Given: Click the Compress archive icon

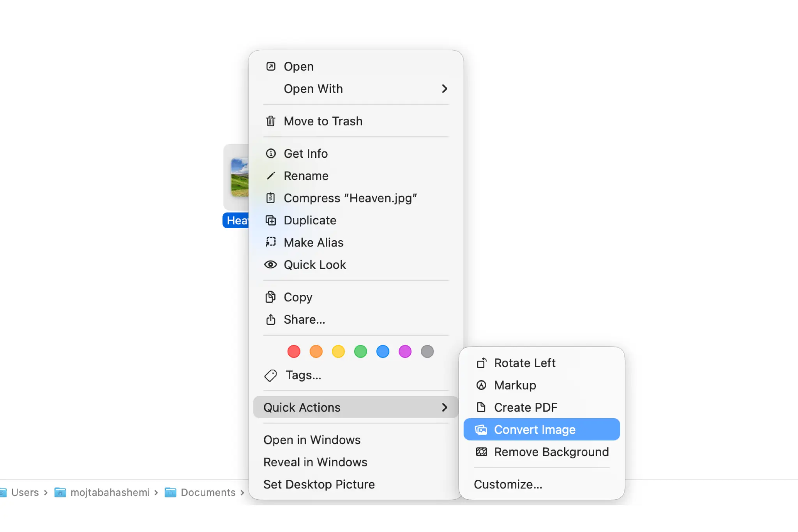Looking at the screenshot, I should click(271, 198).
